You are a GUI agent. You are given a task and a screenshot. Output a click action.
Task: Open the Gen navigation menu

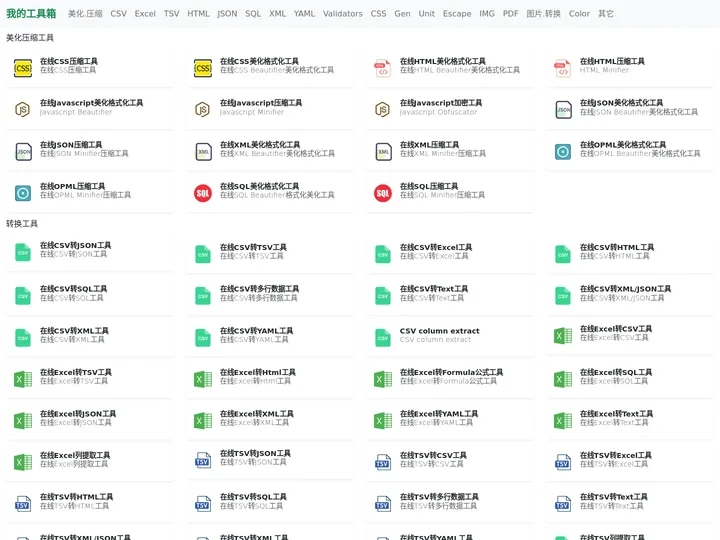pos(402,14)
